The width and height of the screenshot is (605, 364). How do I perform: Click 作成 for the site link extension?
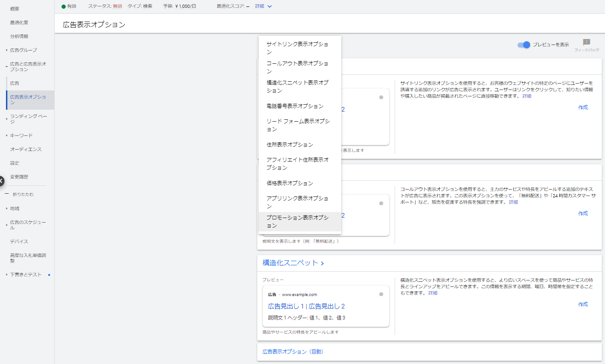tap(583, 107)
